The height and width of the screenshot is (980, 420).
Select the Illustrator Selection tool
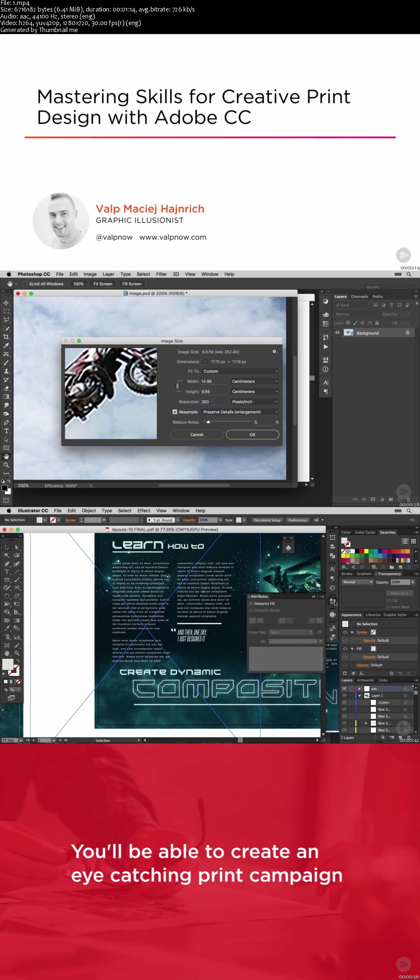(7, 547)
